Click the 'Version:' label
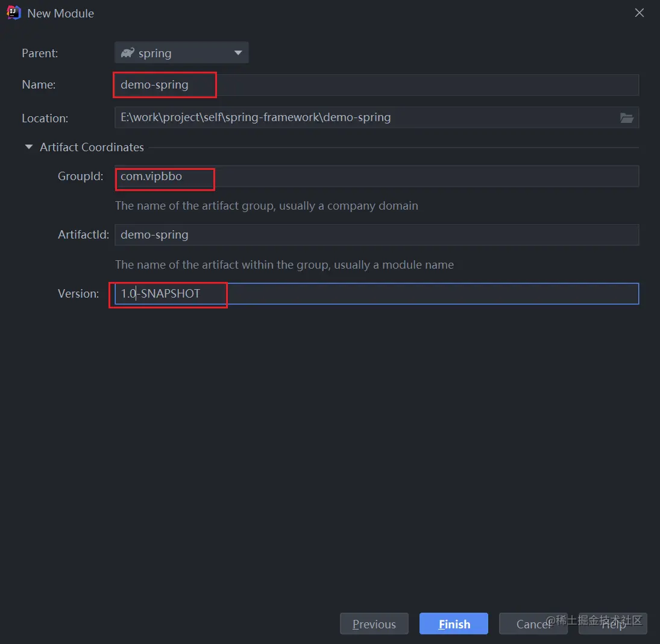The height and width of the screenshot is (644, 660). click(78, 293)
